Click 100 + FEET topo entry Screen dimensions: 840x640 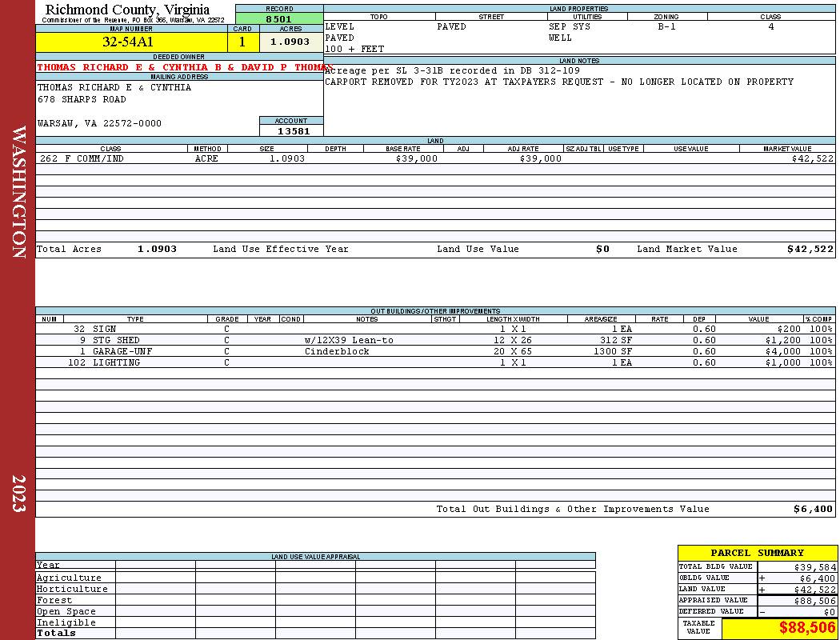[x=354, y=50]
